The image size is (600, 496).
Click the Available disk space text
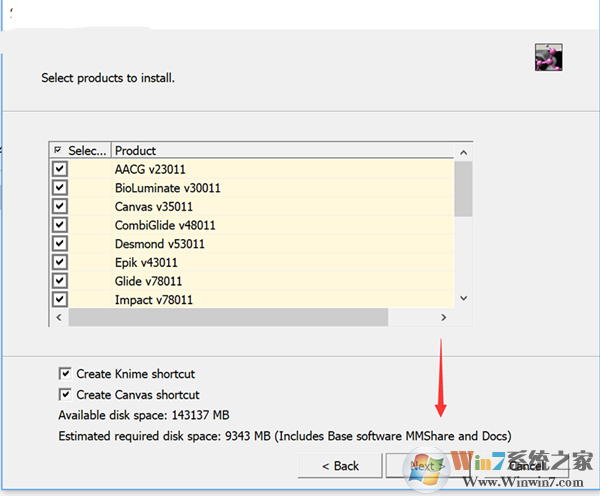(144, 415)
